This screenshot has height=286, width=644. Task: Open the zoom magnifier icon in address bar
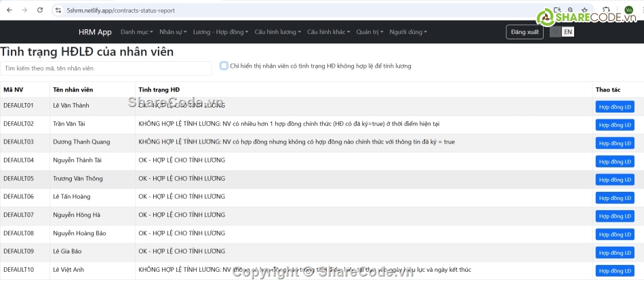571,10
